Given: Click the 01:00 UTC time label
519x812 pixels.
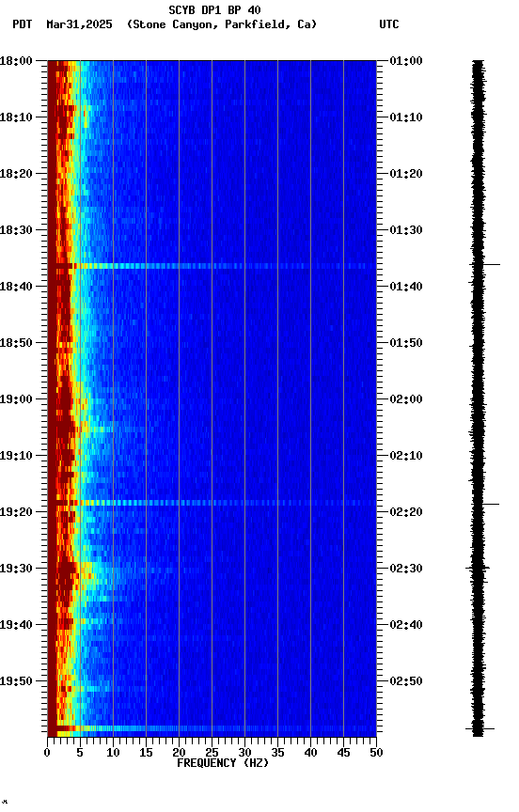Looking at the screenshot, I should (x=406, y=61).
